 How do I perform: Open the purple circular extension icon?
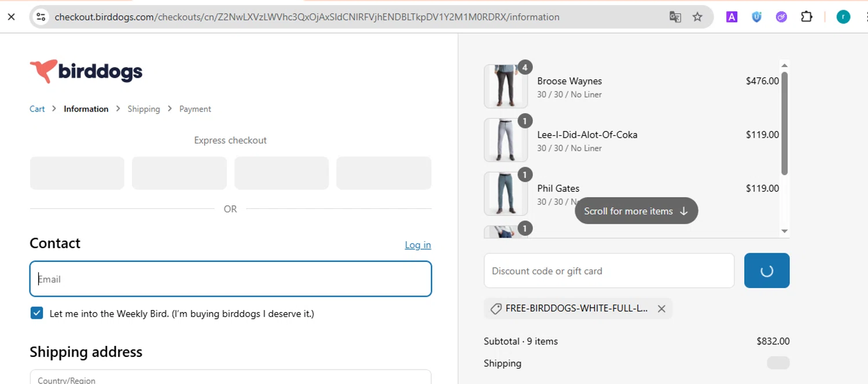point(781,17)
